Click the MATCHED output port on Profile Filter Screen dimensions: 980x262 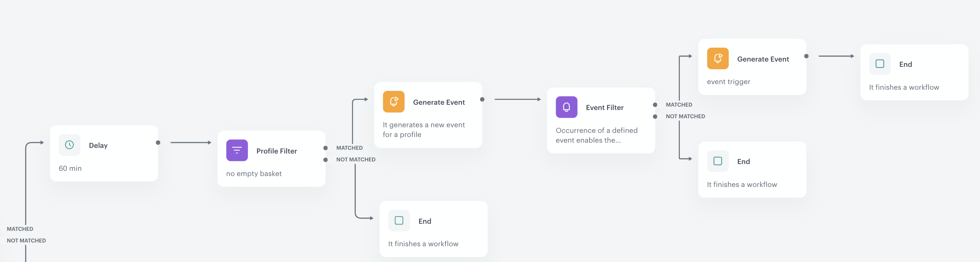point(326,148)
